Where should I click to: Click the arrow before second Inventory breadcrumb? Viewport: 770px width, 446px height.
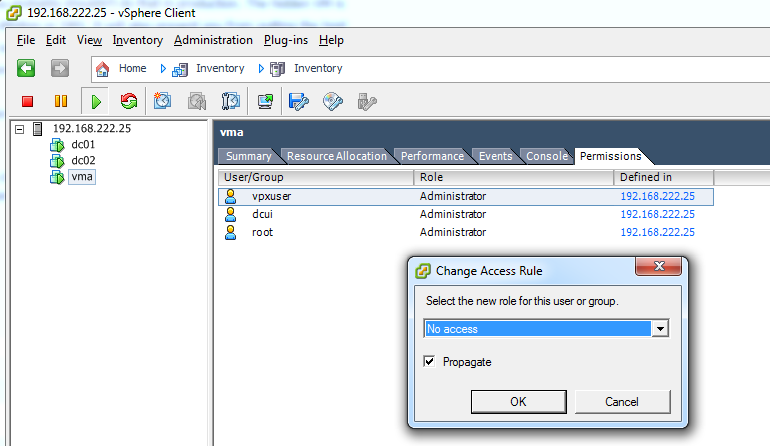coord(261,69)
